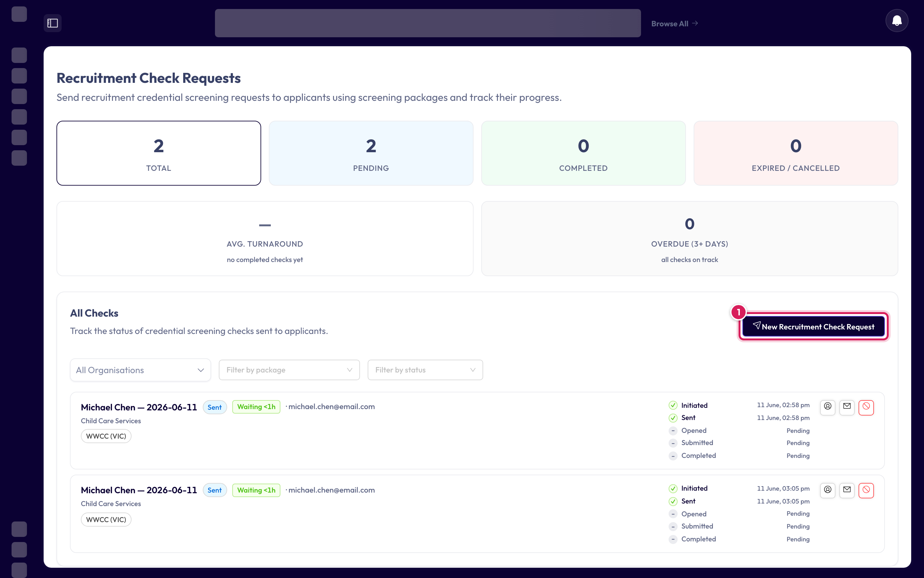Screen dimensions: 924x578
Task: Click the blurred search bar
Action: (428, 23)
